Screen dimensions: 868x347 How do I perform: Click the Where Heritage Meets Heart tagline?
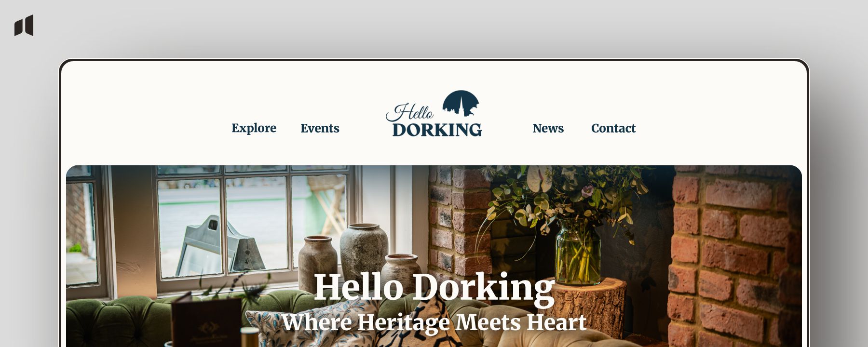click(x=434, y=322)
